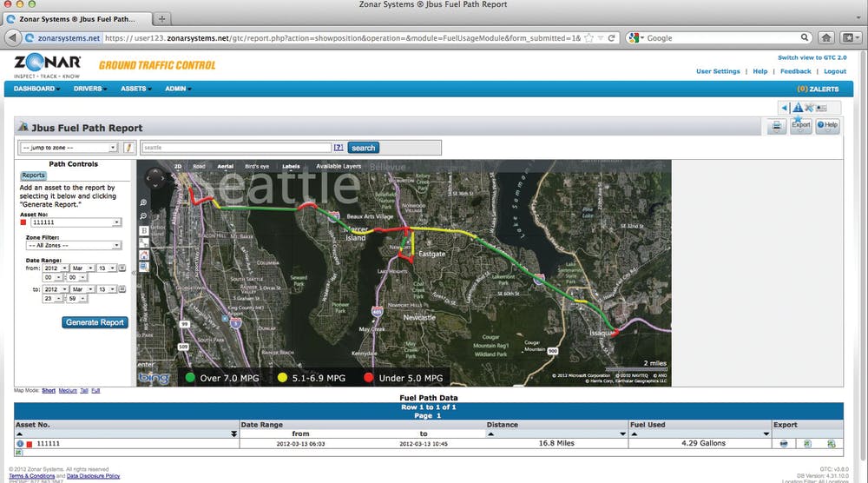Screen dimensions: 868x483
Task: Click Terms & Conditions link
Action: (31, 476)
